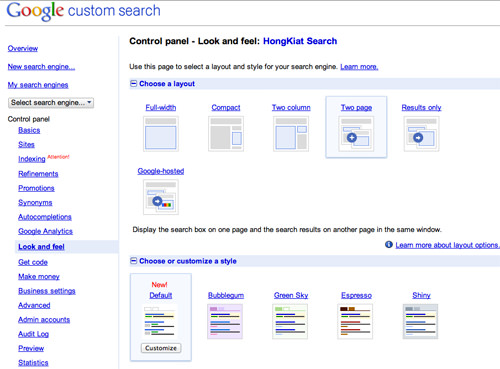Click the Default style preview thumbnail
500x369 pixels.
click(x=161, y=321)
